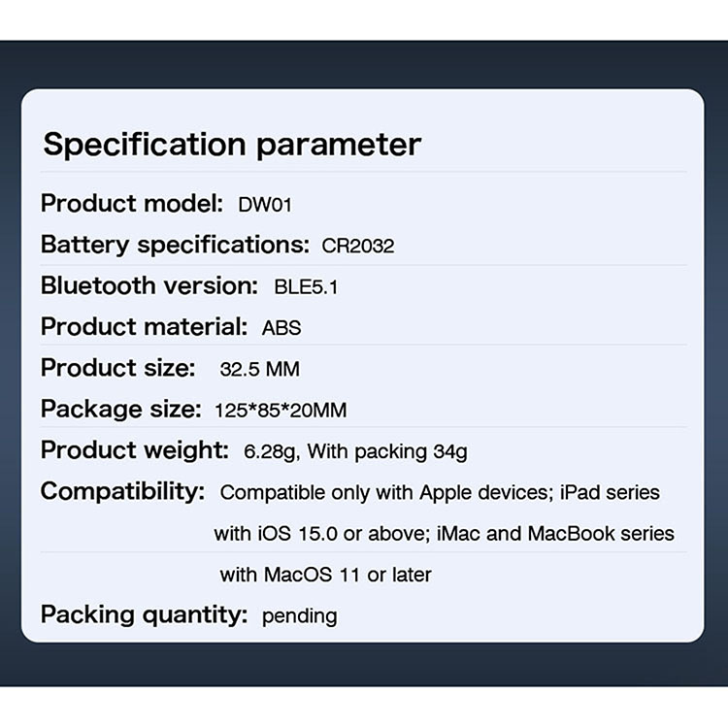Click the "with MacOS 11 or later" line
This screenshot has width=728, height=728.
pos(325,575)
